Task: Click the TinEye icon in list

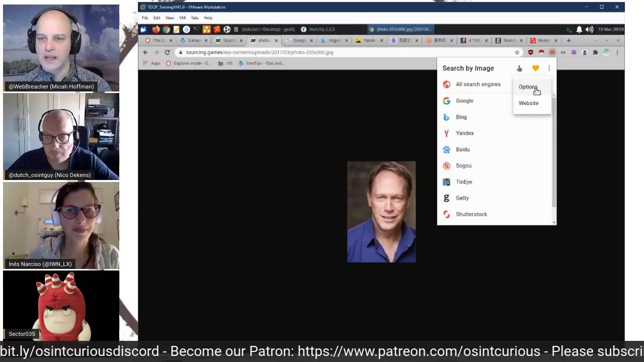Action: tap(446, 182)
